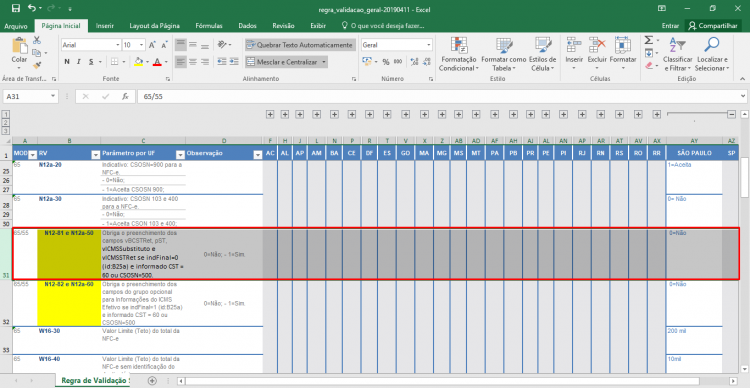Toggle top vertical alignment
The width and height of the screenshot is (750, 388).
[180, 45]
